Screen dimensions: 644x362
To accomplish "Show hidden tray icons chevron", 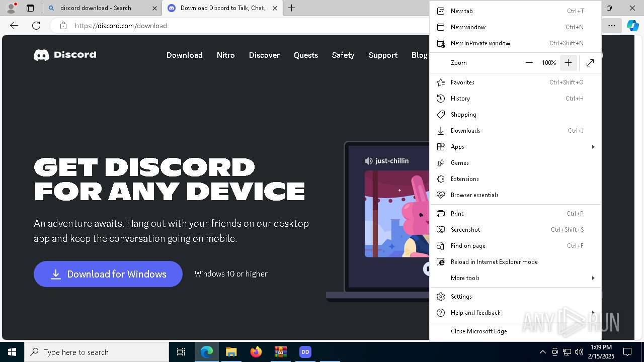I will click(x=542, y=352).
